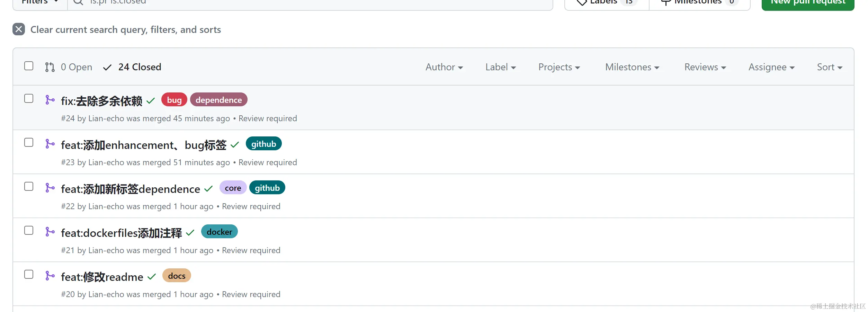The height and width of the screenshot is (312, 868).
Task: Click checks status checkmark beside feat:dockerfiles添加注释
Action: pyautogui.click(x=190, y=233)
